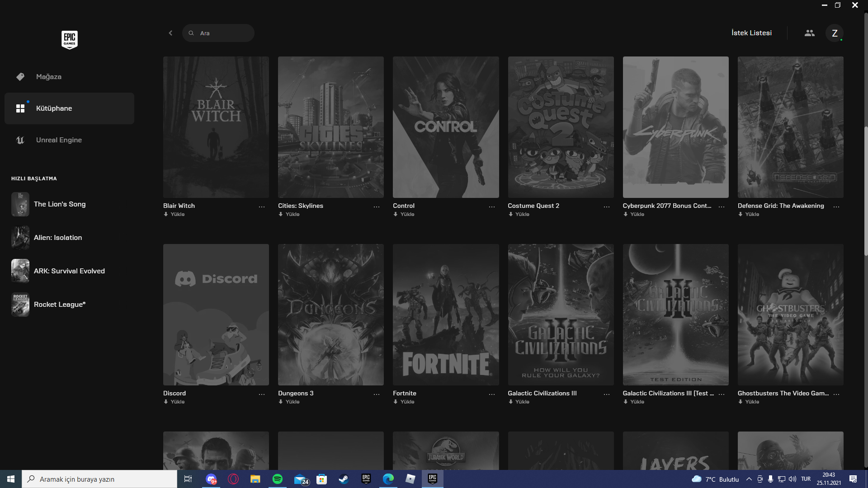This screenshot has height=488, width=868.
Task: Open Blair Witch cover thumbnail
Action: pos(216,127)
